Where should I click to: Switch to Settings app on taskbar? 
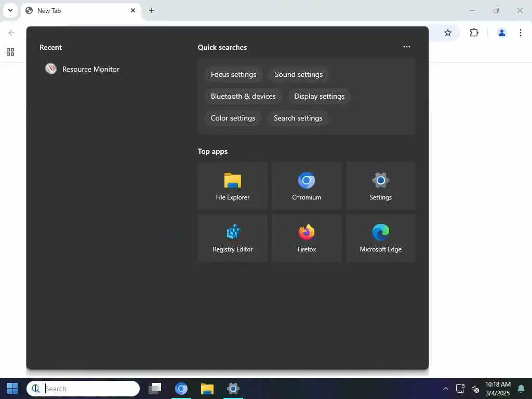coord(233,389)
